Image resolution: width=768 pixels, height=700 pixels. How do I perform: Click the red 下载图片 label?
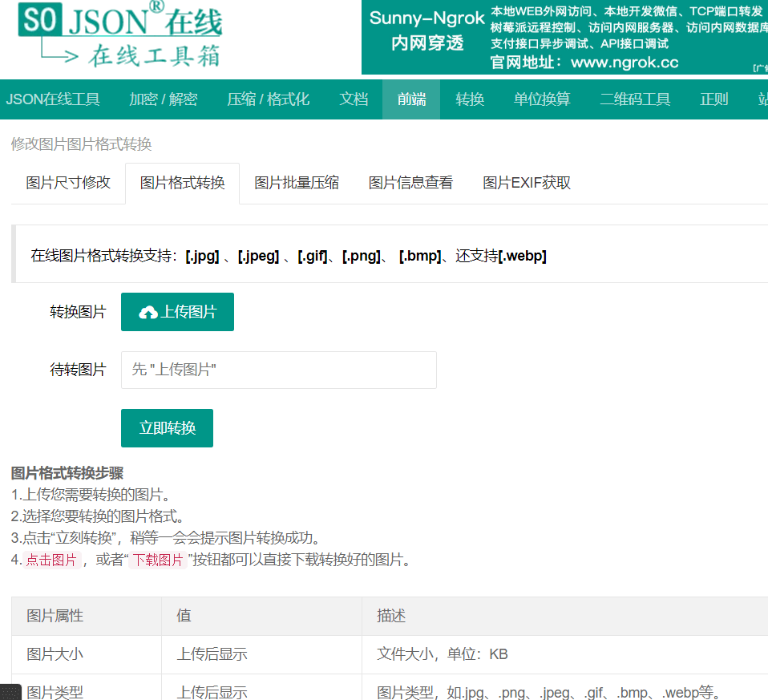(158, 560)
